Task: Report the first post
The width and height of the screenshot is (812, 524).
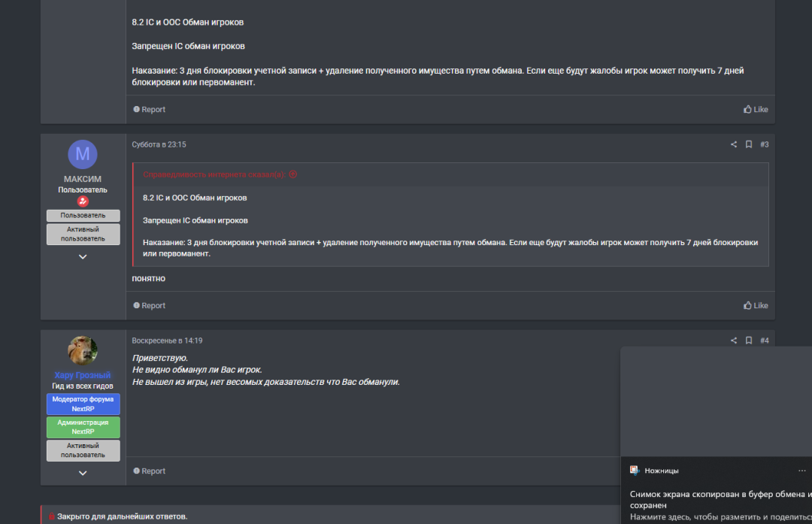Action: 149,109
